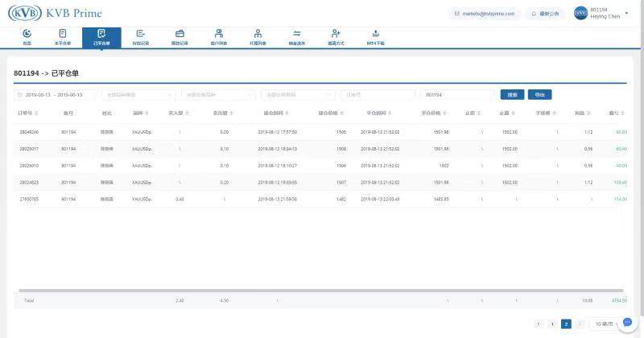644x338 pixels.
Task: Go to page 1 in pagination
Action: (552, 324)
